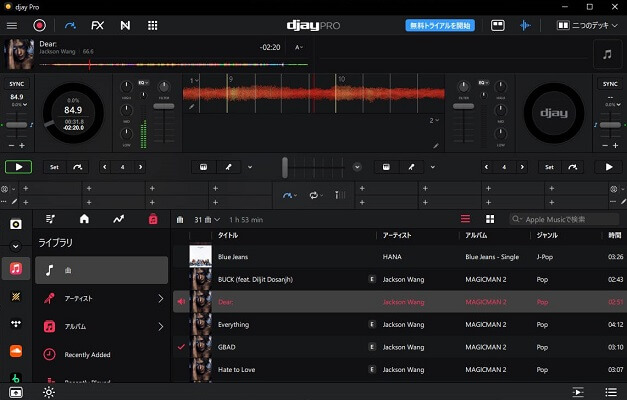Select the Beatport source icon in sidebar
Image resolution: width=627 pixels, height=400 pixels.
[x=16, y=378]
